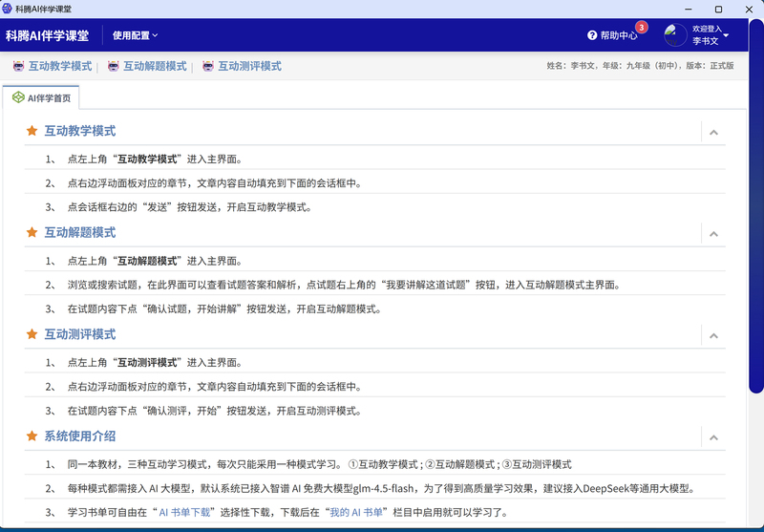
Task: Click the 互动测评模式 icon in top toolbar
Action: [x=205, y=67]
